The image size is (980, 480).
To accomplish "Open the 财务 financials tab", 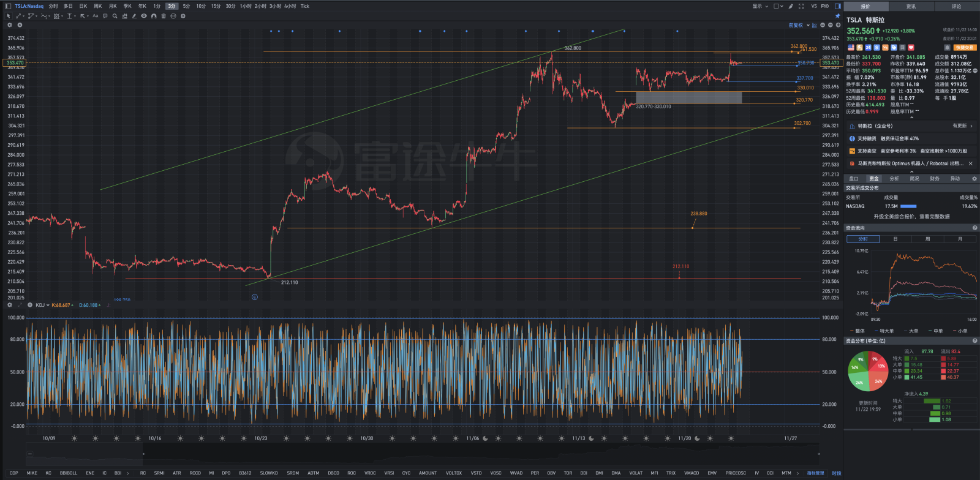I will [x=935, y=179].
